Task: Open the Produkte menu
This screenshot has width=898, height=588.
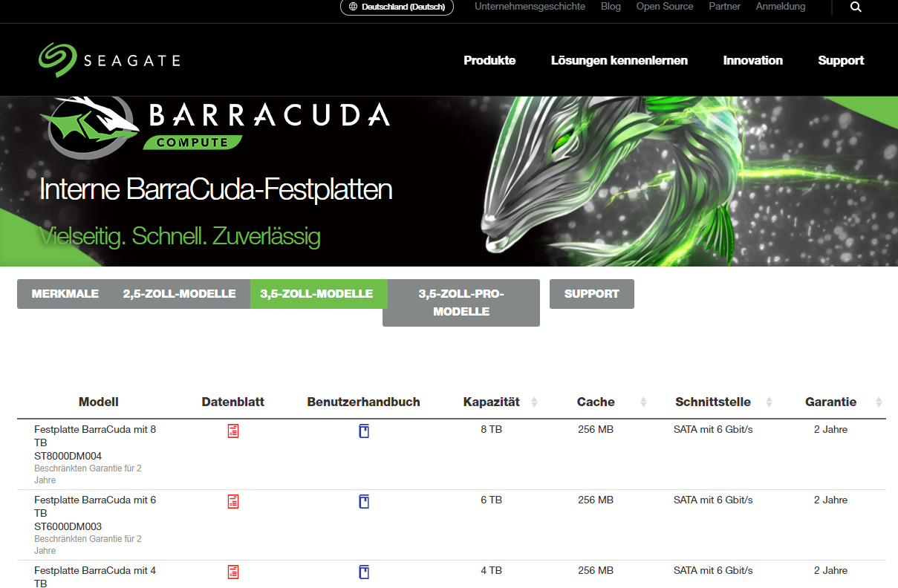Action: point(489,60)
